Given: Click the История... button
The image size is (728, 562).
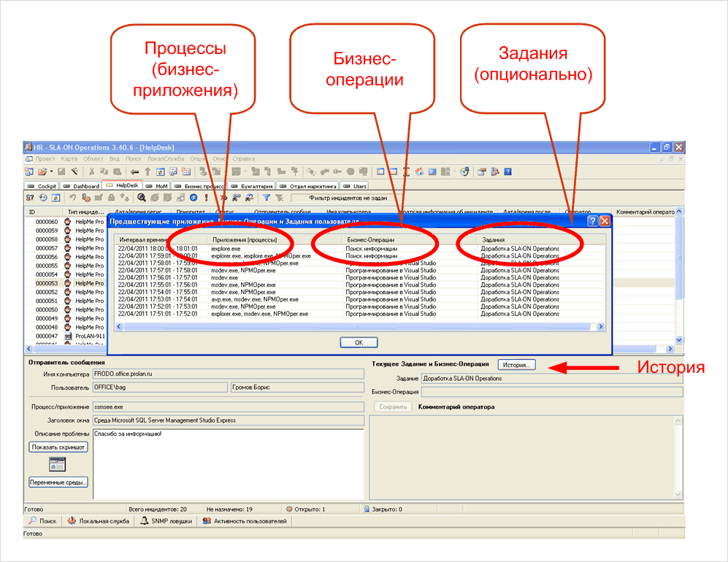Looking at the screenshot, I should click(x=517, y=365).
